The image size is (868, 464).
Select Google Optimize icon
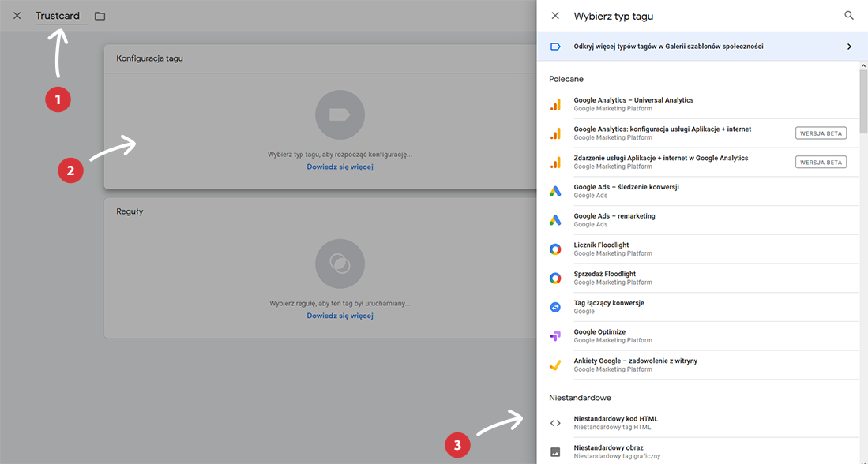[x=555, y=335]
